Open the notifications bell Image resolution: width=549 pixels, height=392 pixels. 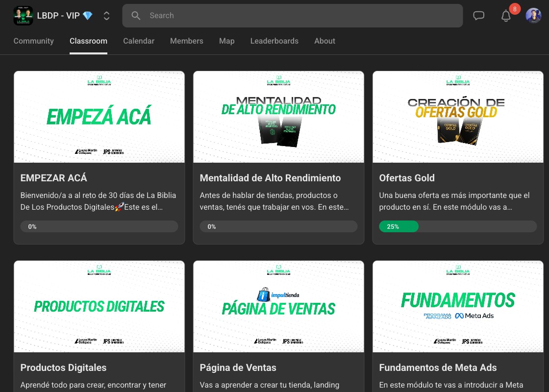(505, 16)
